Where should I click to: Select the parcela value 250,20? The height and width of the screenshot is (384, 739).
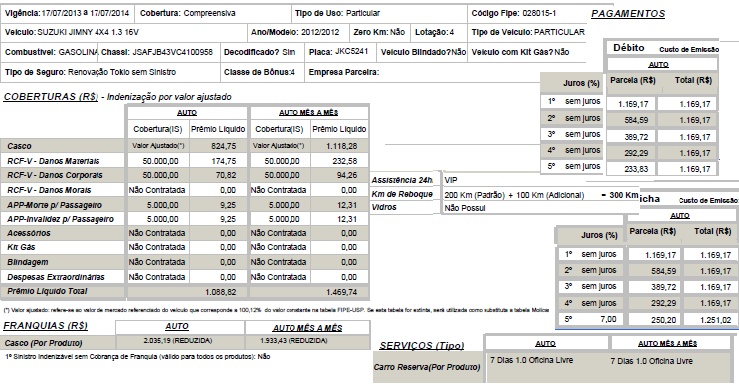pos(664,320)
